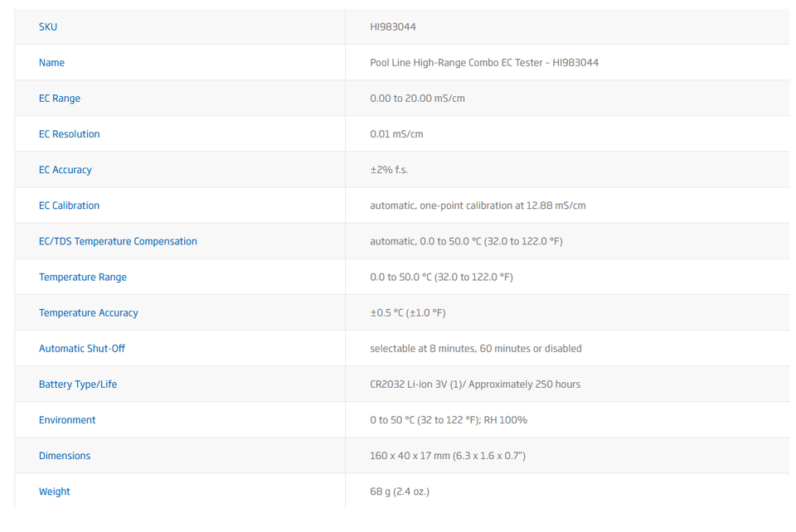The width and height of the screenshot is (796, 532).
Task: Select the 160 x 40 x 17 mm dimensions value
Action: (447, 456)
